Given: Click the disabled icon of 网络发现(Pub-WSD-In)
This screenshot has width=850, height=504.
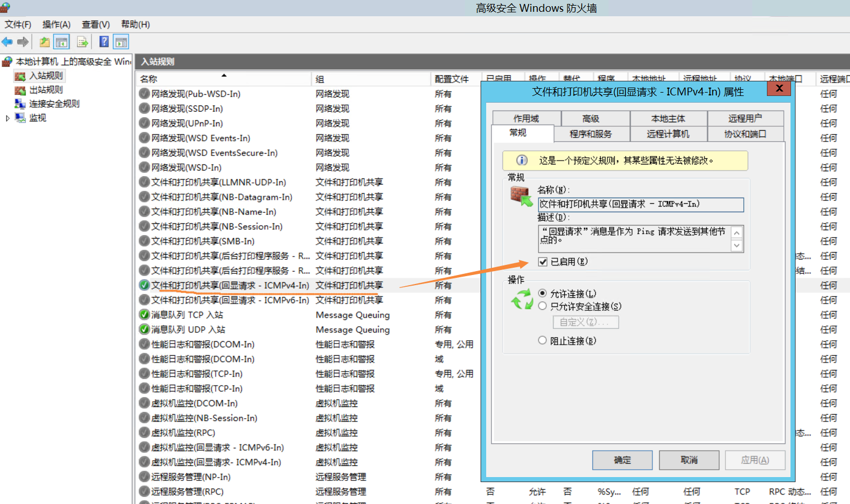Looking at the screenshot, I should [144, 94].
